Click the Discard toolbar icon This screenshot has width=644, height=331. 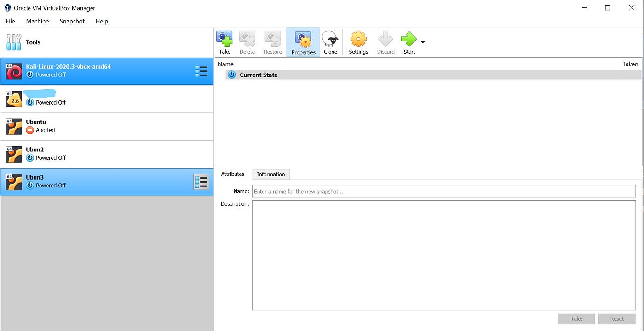click(x=385, y=39)
